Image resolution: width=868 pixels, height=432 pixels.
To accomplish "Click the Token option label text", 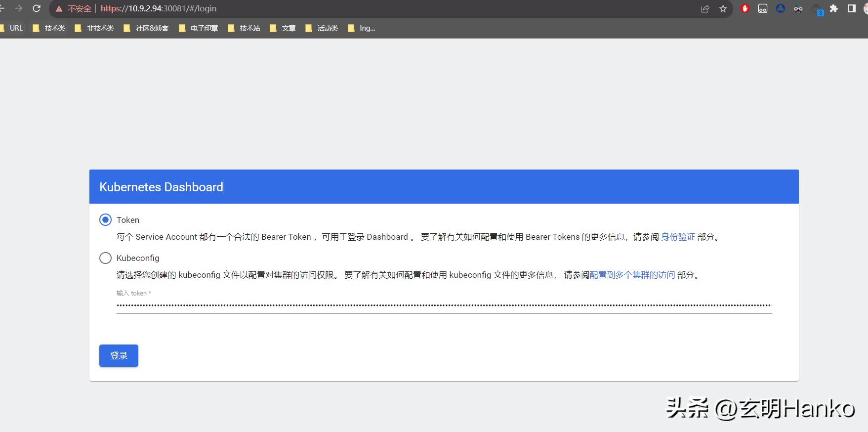I will pyautogui.click(x=128, y=220).
